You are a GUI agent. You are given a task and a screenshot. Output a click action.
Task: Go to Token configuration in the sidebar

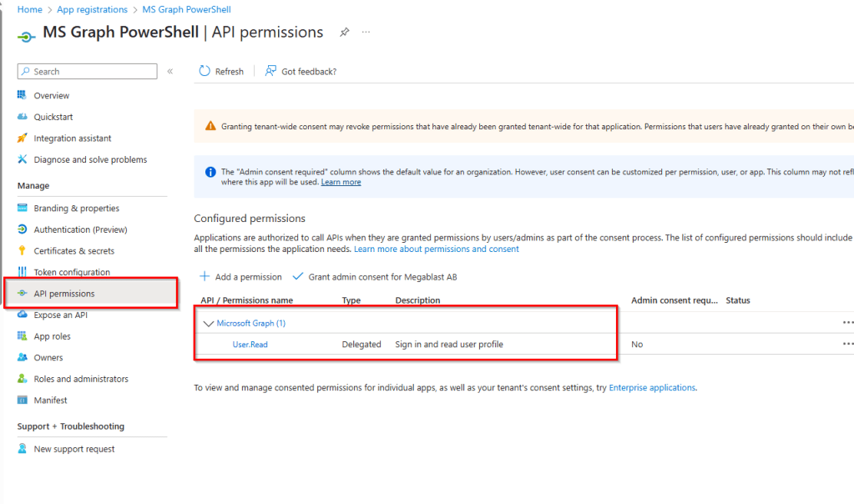click(x=72, y=272)
